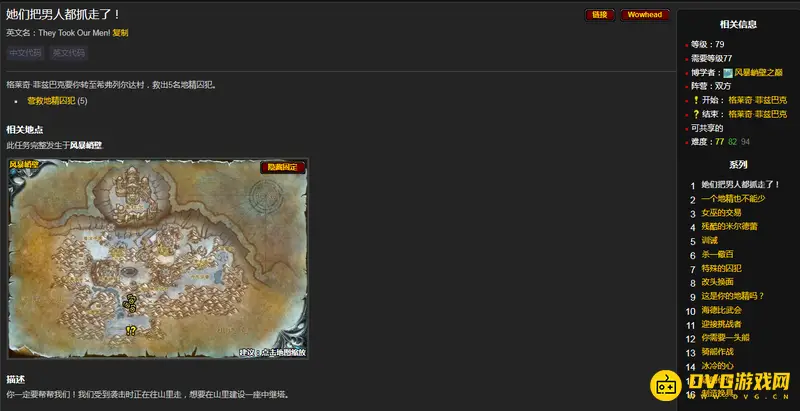The height and width of the screenshot is (411, 800).
Task: Open series quest 你需要一头熊
Action: coord(726,338)
